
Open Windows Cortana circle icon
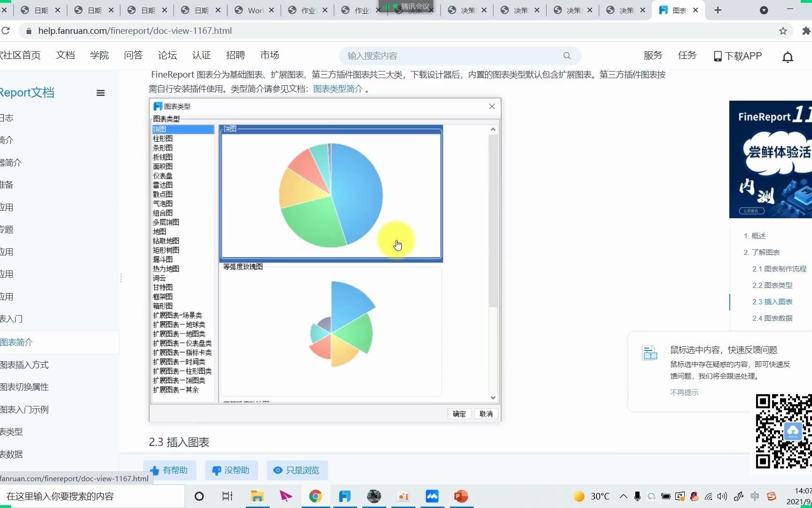point(199,496)
